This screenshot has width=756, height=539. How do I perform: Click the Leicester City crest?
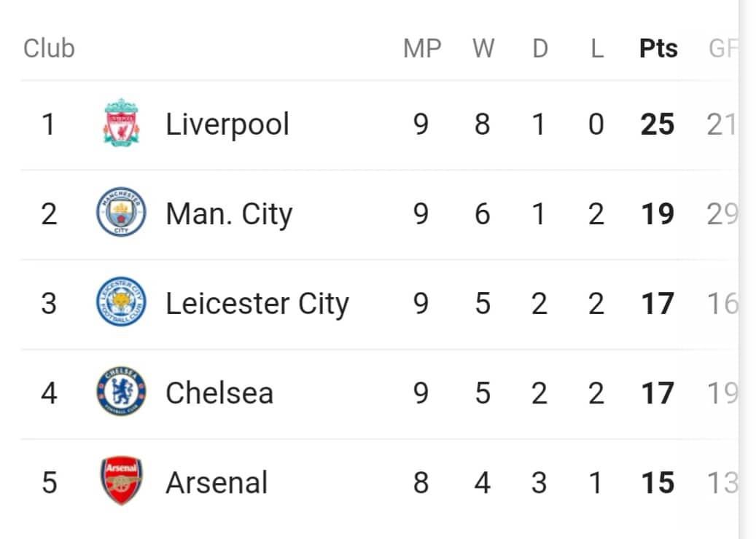pos(121,302)
